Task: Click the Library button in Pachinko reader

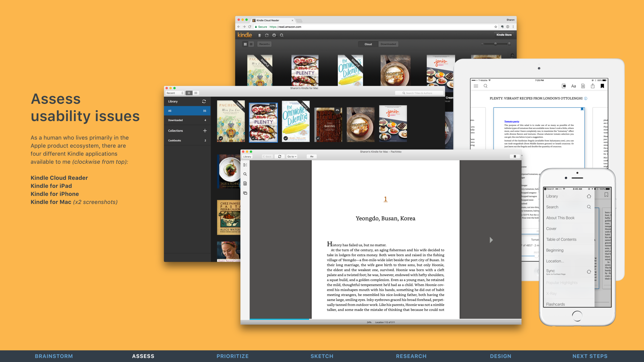Action: 247,157
